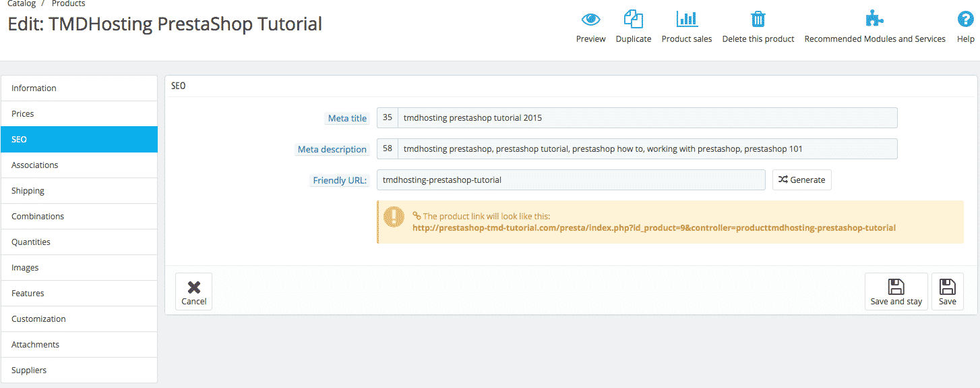Screen dimensions: 980x388
Task: Click the 58 character counter
Action: tap(388, 148)
